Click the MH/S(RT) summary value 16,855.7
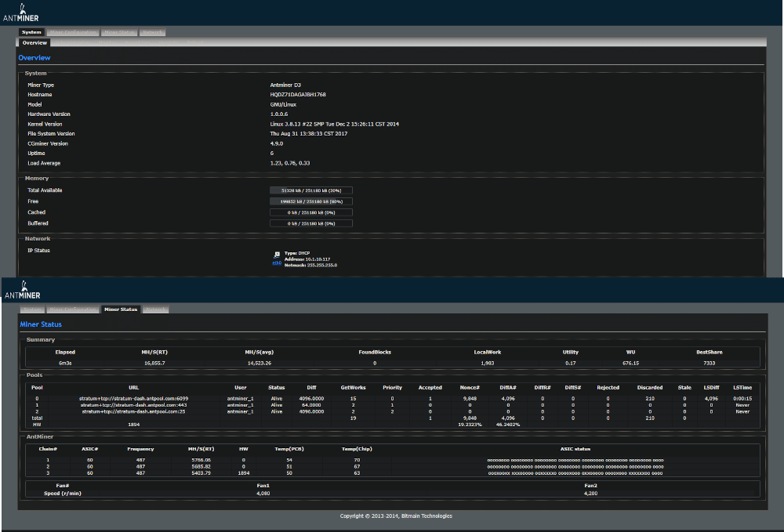Viewport: 784px width, 532px height. click(154, 364)
